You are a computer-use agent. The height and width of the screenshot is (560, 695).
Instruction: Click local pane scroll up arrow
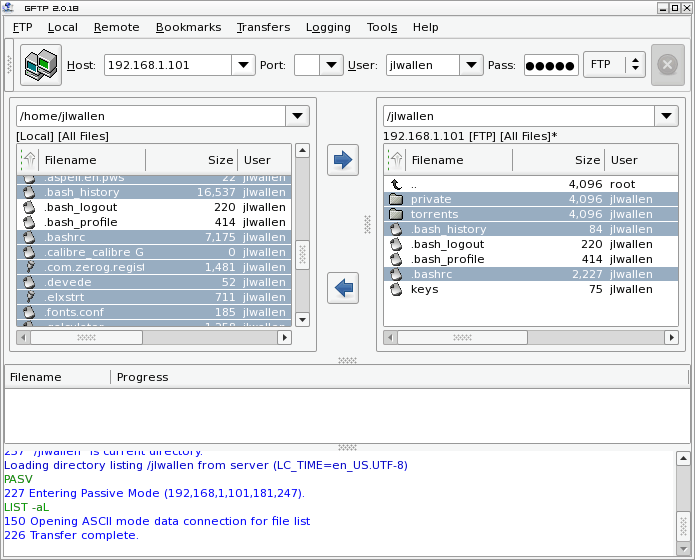[302, 151]
